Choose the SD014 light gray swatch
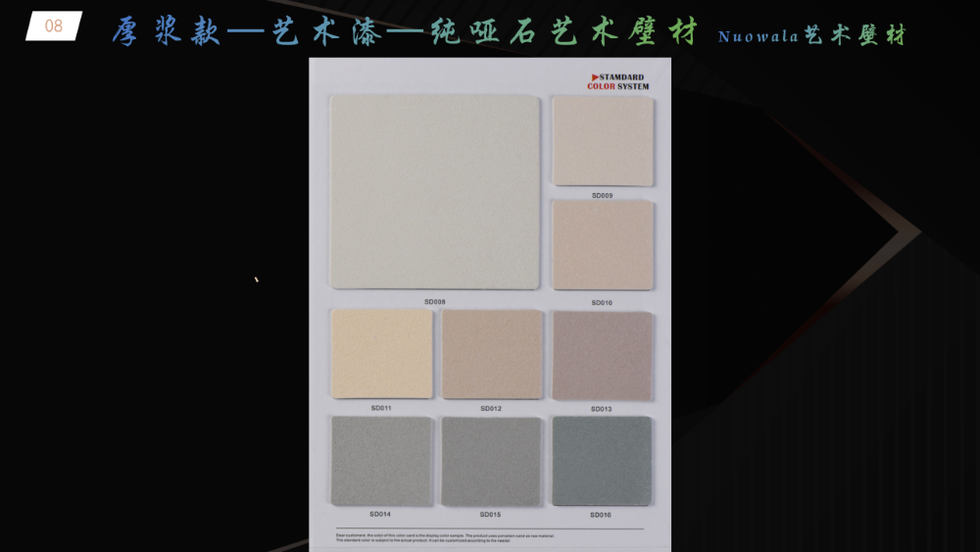The image size is (980, 552). (381, 461)
